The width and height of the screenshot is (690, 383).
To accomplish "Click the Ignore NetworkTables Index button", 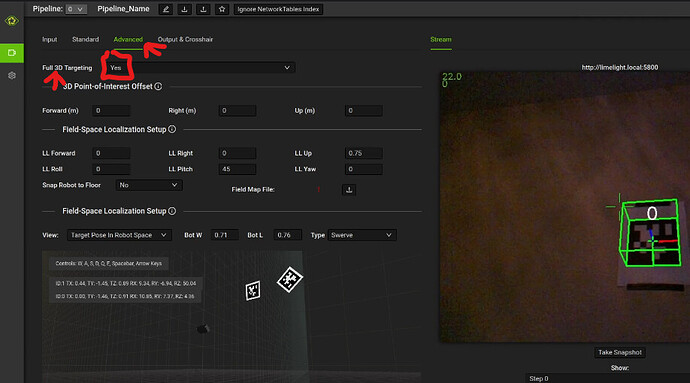I will tap(278, 9).
